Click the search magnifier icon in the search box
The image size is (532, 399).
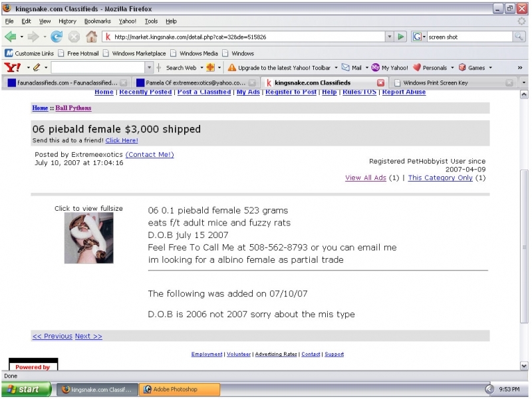tap(519, 37)
